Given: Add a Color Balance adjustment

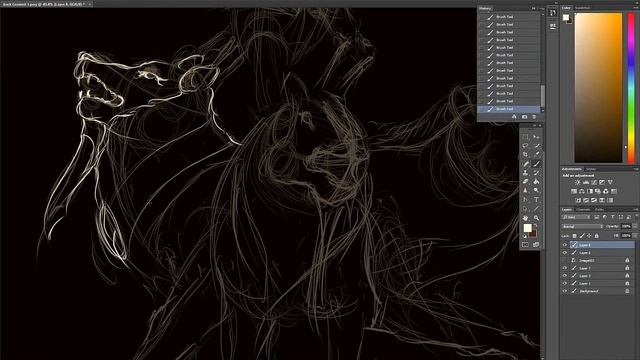Looking at the screenshot, I should tap(582, 191).
